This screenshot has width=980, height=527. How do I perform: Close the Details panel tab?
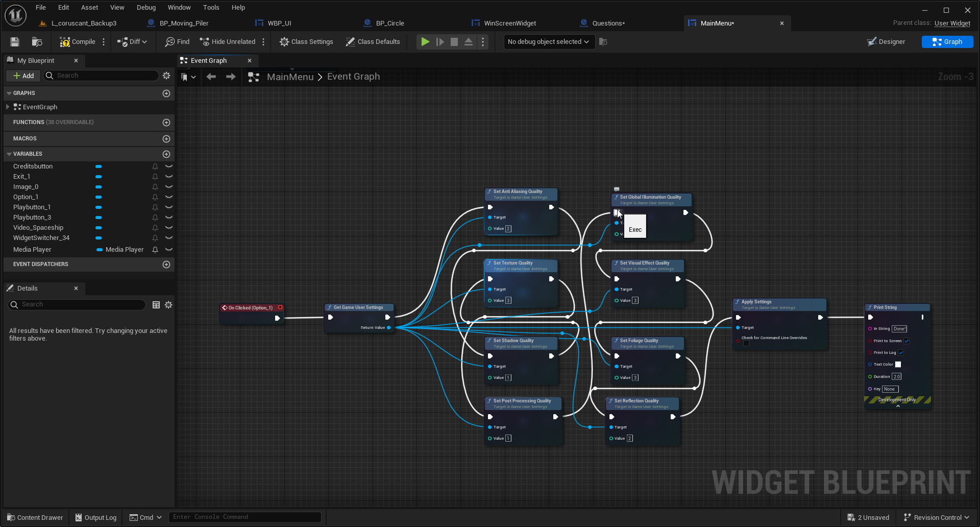click(76, 289)
